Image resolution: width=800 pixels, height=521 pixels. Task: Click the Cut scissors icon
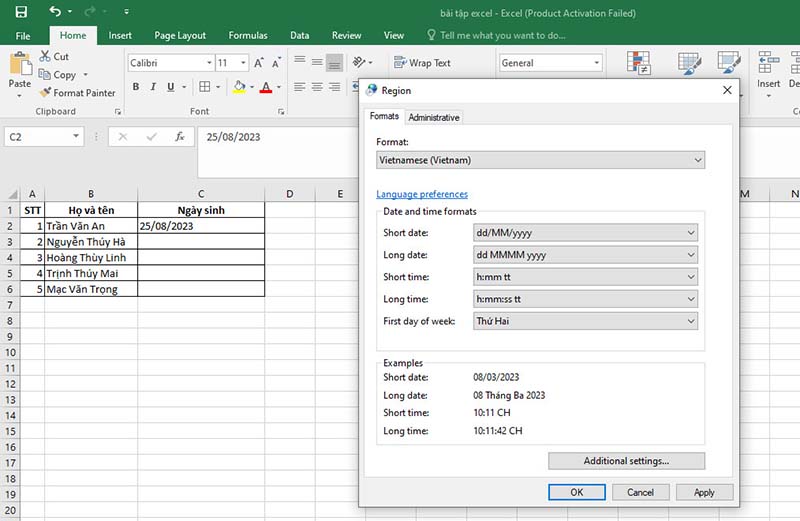tap(45, 56)
